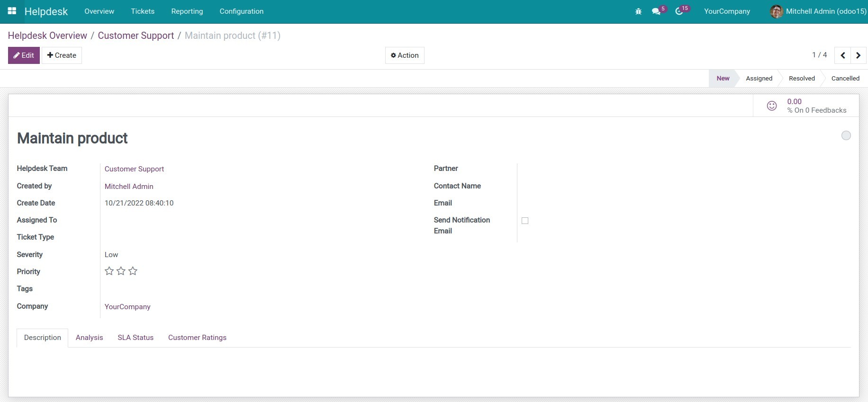Open the Mitchell Admin user menu
The width and height of the screenshot is (868, 402).
[x=818, y=11]
